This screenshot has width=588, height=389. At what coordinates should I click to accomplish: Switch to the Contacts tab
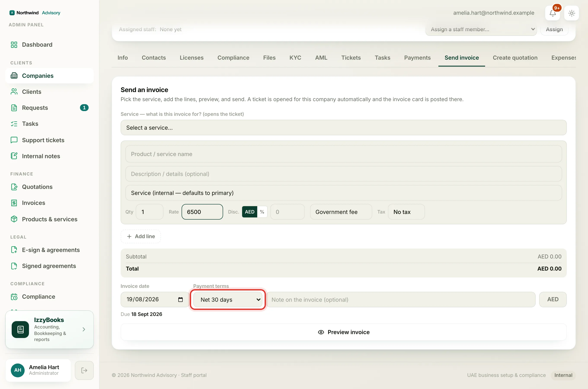tap(154, 57)
